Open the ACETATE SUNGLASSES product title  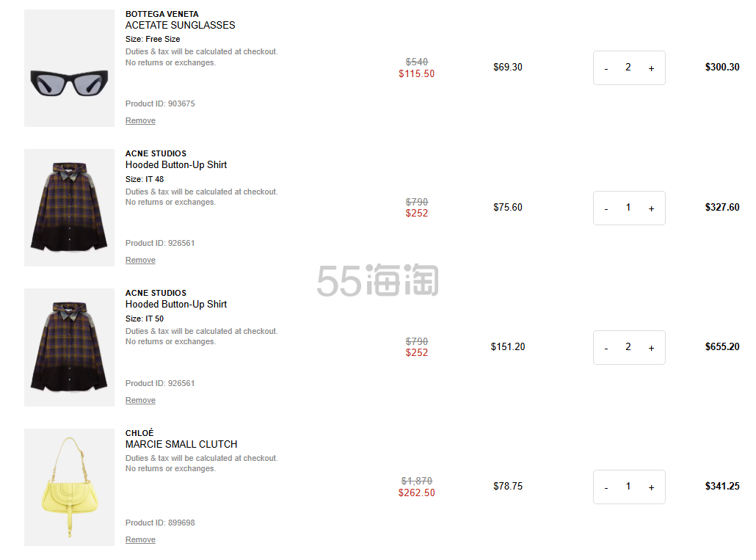(180, 25)
